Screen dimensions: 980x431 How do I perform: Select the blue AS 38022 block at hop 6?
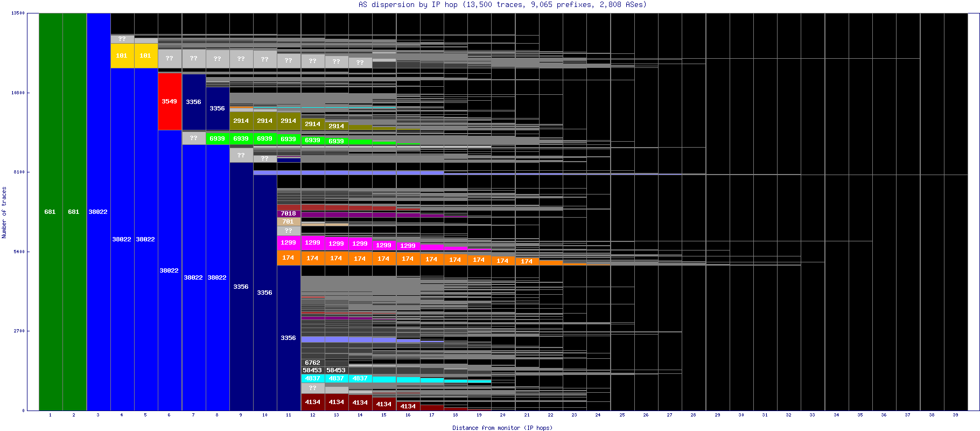click(170, 270)
